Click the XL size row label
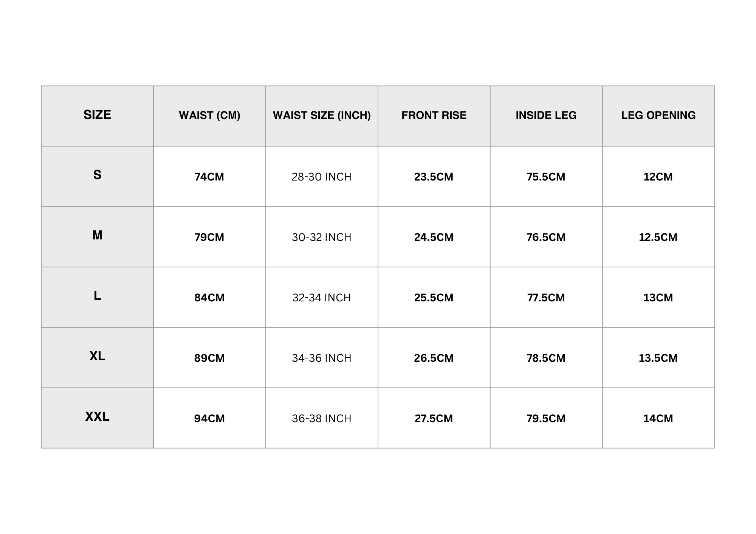 point(97,356)
